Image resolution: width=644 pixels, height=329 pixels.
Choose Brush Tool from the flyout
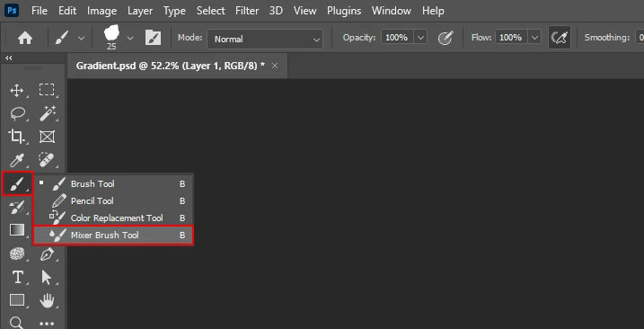click(113, 184)
